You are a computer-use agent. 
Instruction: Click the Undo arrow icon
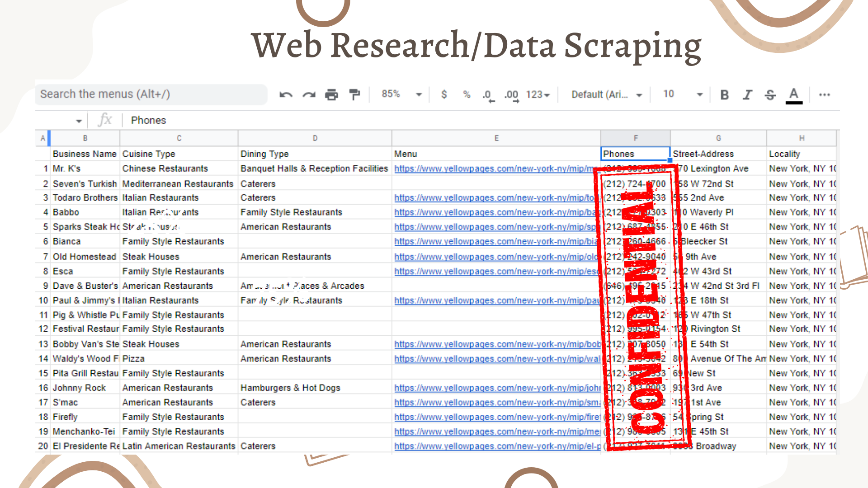pos(286,95)
